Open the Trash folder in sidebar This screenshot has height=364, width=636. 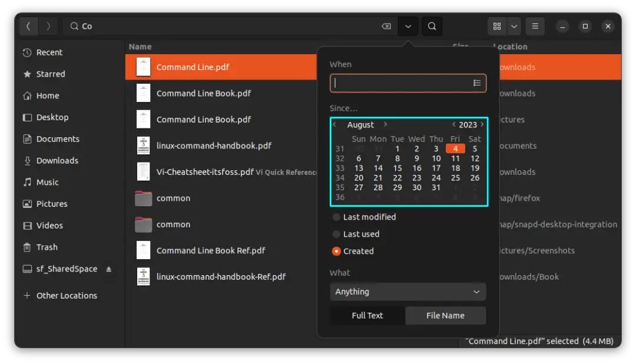[47, 247]
